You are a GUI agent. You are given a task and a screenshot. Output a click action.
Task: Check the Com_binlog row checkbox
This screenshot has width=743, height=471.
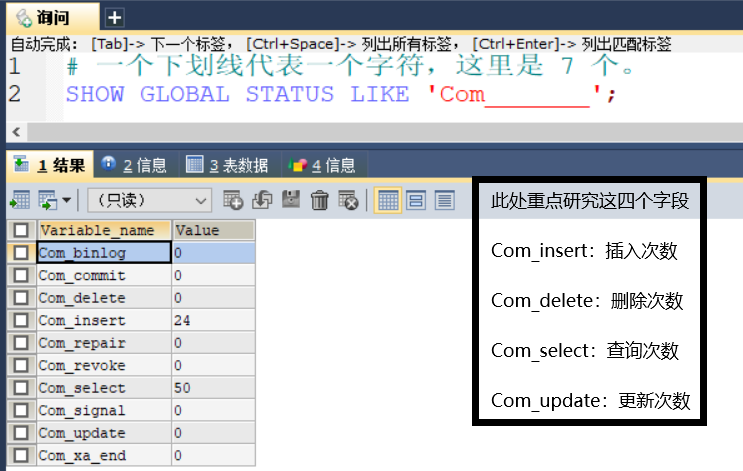click(x=21, y=253)
